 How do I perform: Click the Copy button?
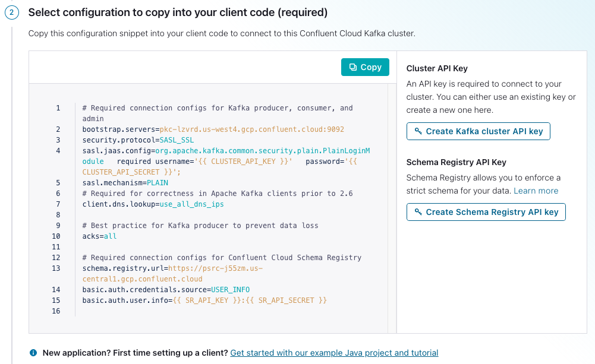coord(364,67)
